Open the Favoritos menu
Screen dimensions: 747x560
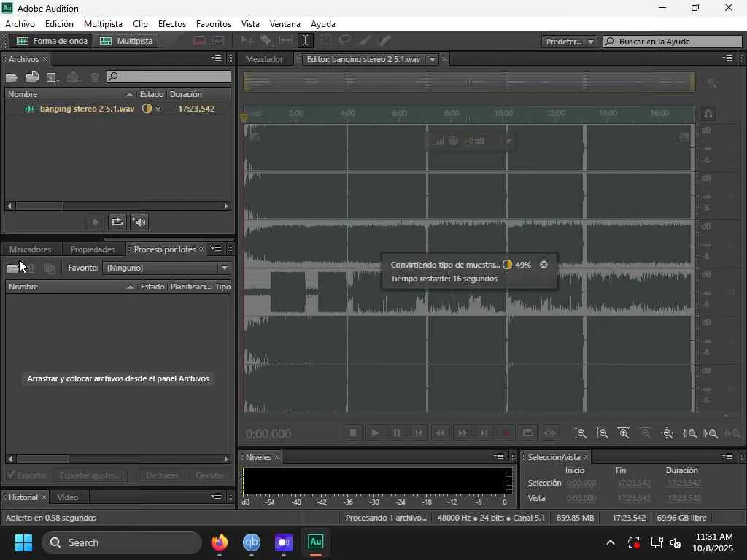[x=214, y=24]
